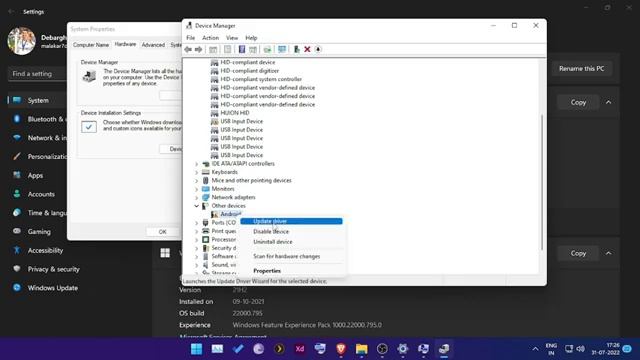Click the date and time clock on taskbar
The image size is (640, 360).
tap(605, 349)
